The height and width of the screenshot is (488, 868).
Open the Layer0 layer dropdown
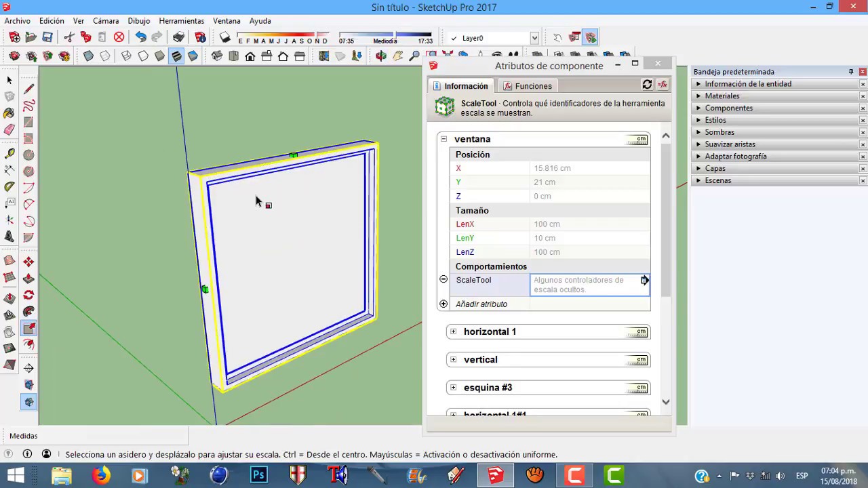534,38
